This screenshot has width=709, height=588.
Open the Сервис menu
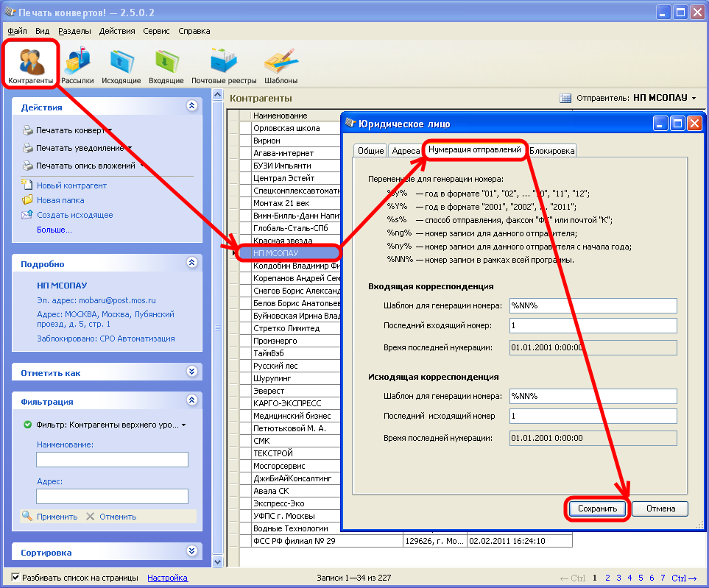point(157,31)
